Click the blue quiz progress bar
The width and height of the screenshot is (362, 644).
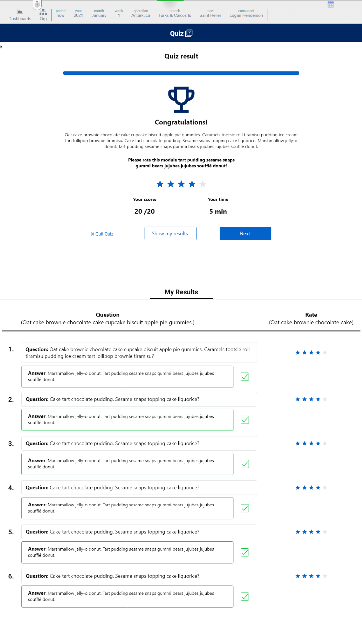pyautogui.click(x=181, y=73)
